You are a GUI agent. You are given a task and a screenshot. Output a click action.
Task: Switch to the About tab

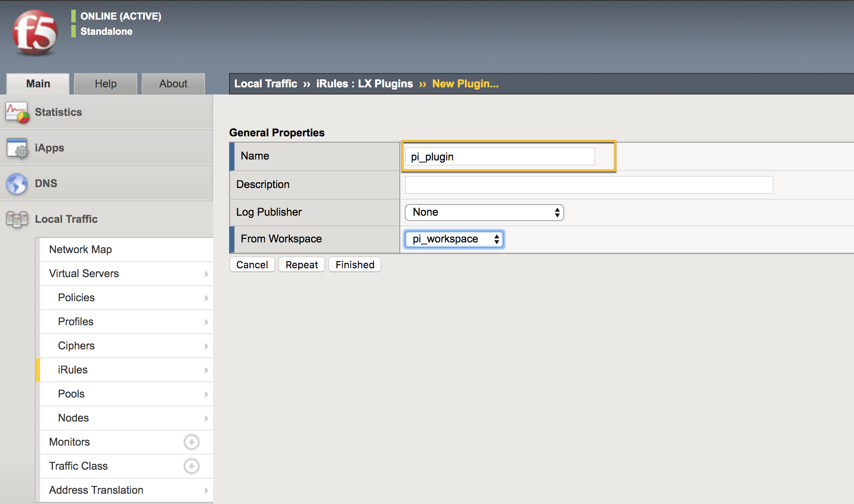(x=173, y=84)
